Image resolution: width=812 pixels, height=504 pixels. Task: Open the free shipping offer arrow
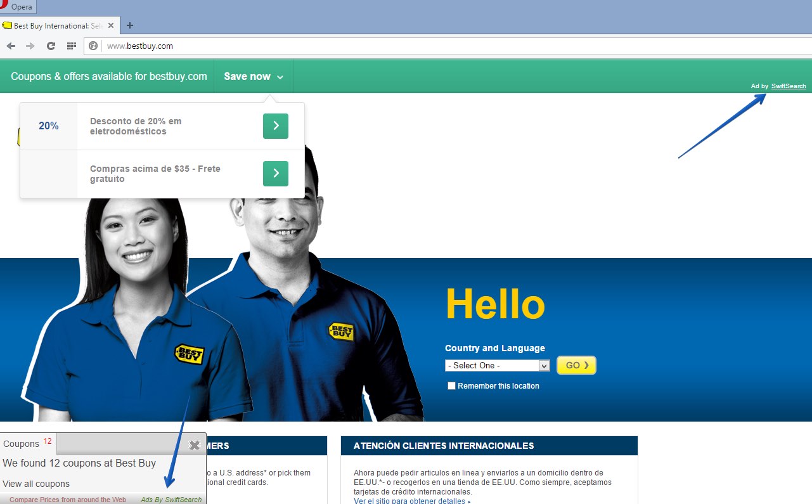[275, 174]
